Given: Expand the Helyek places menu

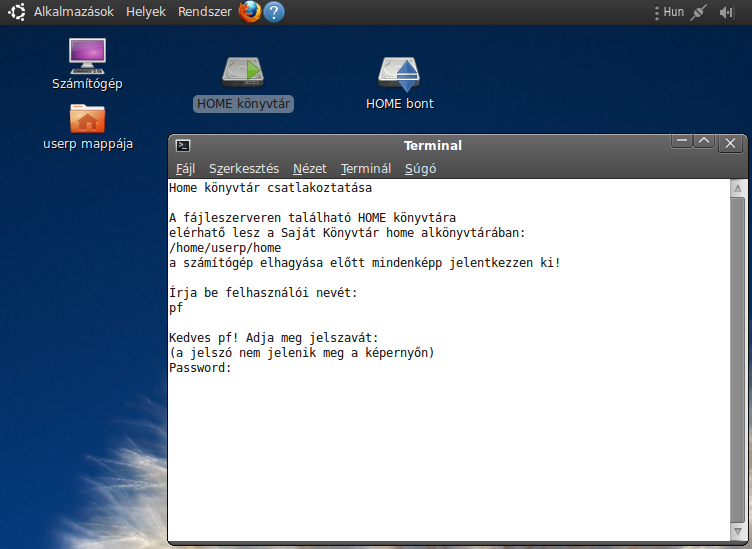Looking at the screenshot, I should click(x=146, y=12).
